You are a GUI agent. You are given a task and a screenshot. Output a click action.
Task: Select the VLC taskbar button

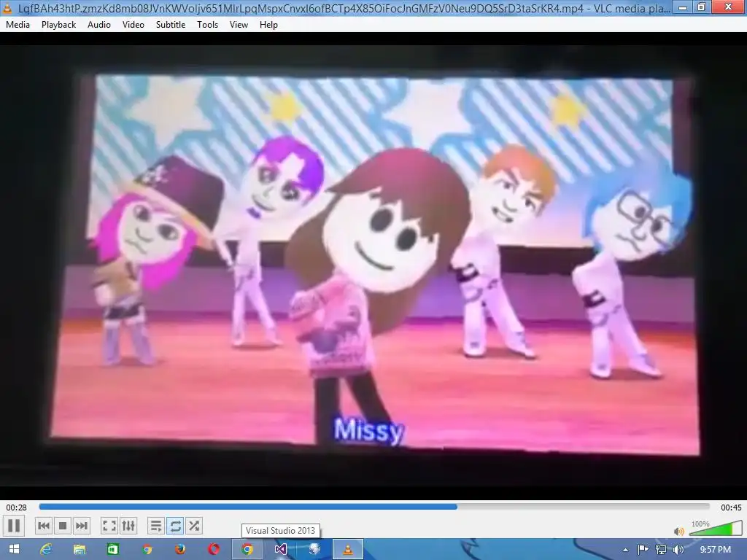point(348,550)
